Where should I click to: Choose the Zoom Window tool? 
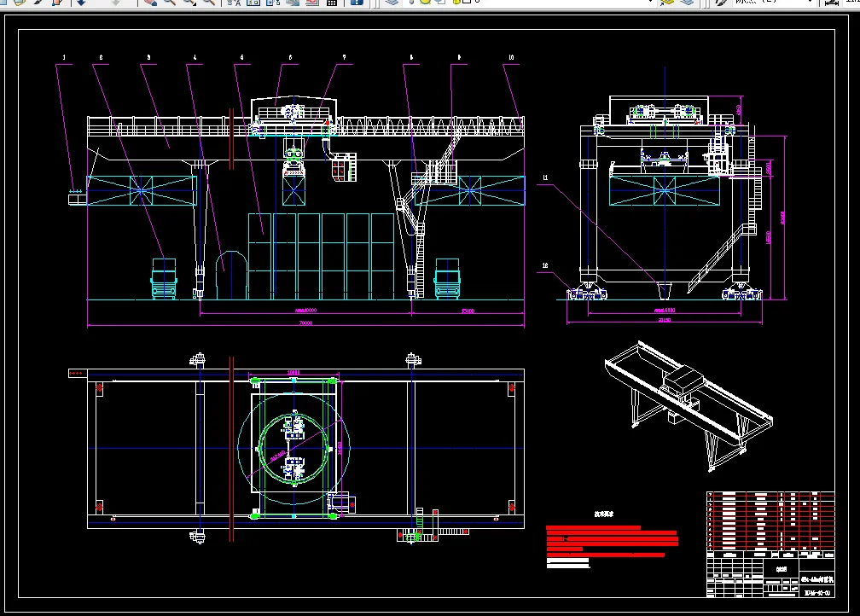click(x=189, y=3)
